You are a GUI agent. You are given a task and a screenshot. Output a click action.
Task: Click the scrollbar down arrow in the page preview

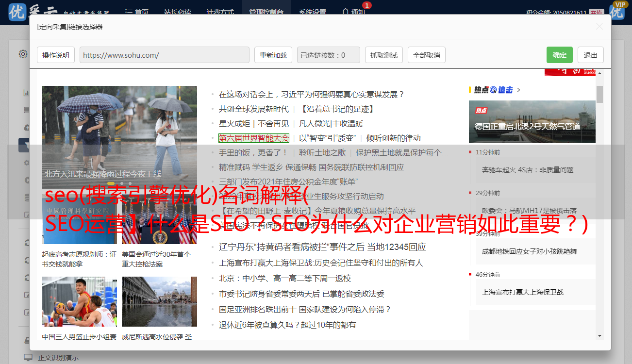[599, 336]
